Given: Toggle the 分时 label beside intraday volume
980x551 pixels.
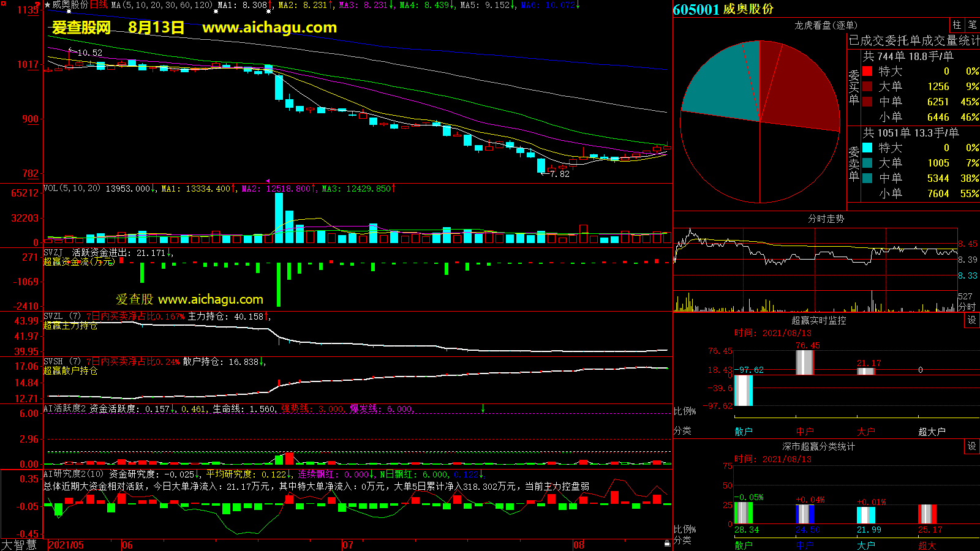Looking at the screenshot, I should coord(967,306).
